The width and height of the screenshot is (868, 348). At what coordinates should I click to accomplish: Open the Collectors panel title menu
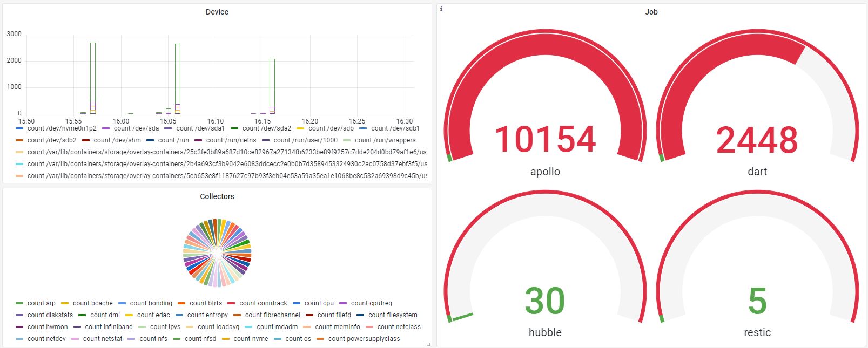[217, 196]
